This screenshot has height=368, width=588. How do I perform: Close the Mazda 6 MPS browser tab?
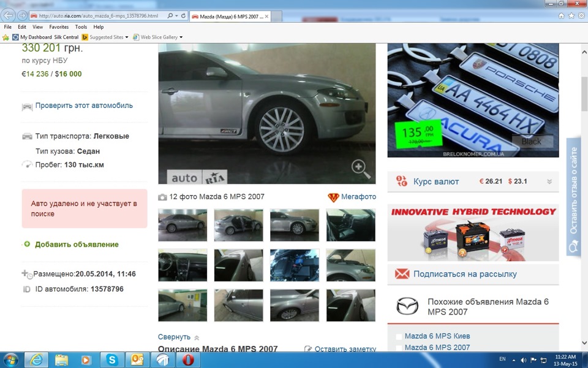click(x=266, y=17)
